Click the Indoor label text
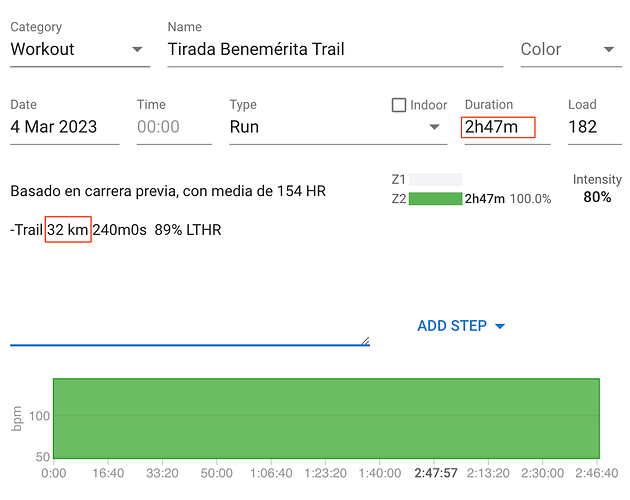The height and width of the screenshot is (500, 630). pyautogui.click(x=429, y=105)
